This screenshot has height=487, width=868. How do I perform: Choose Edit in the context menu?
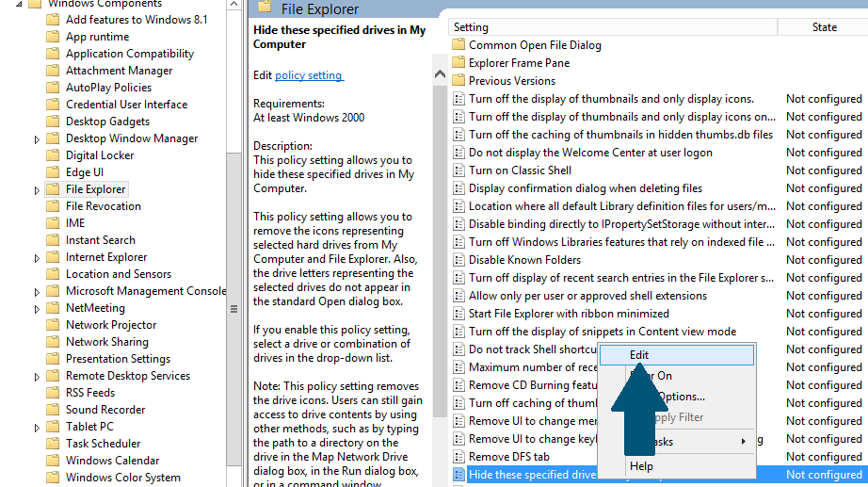click(x=677, y=355)
